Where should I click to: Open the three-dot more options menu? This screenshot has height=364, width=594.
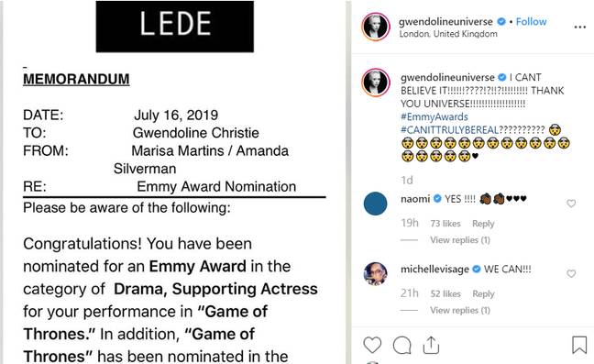(580, 27)
